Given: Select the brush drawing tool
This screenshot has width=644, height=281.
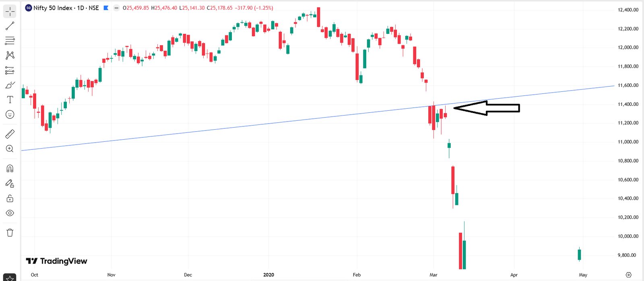Looking at the screenshot, I should [x=10, y=85].
